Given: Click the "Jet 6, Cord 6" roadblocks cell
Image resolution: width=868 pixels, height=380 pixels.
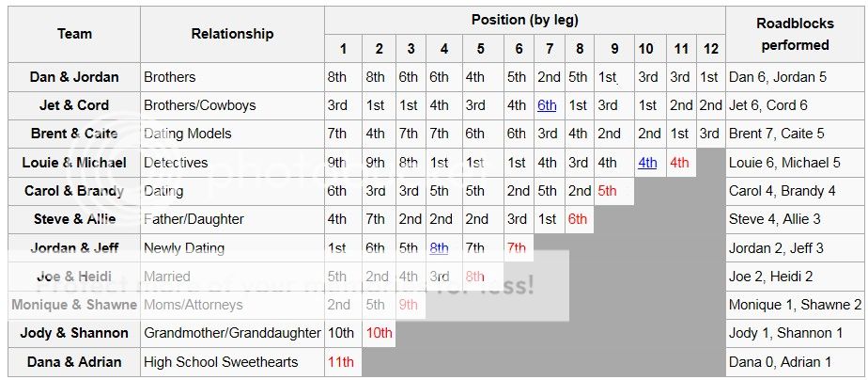Looking at the screenshot, I should [x=768, y=105].
